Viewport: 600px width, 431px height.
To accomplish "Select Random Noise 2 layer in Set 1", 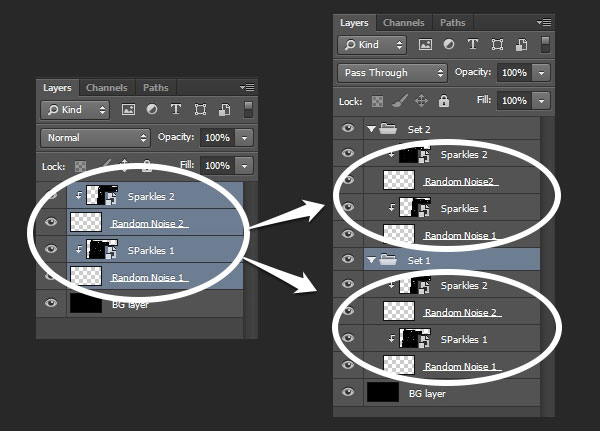I will click(x=452, y=312).
